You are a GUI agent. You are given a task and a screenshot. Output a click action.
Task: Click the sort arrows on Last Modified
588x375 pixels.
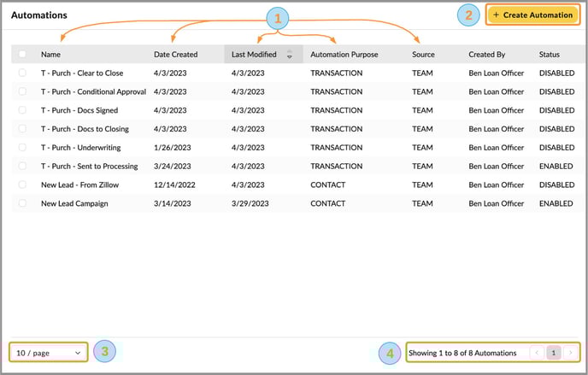pyautogui.click(x=290, y=55)
